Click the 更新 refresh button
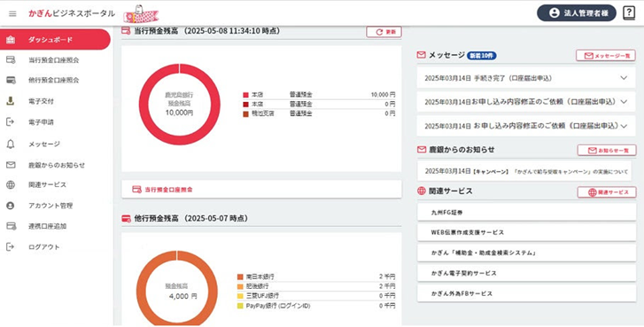Screen dimensions: 644x327 coord(384,32)
